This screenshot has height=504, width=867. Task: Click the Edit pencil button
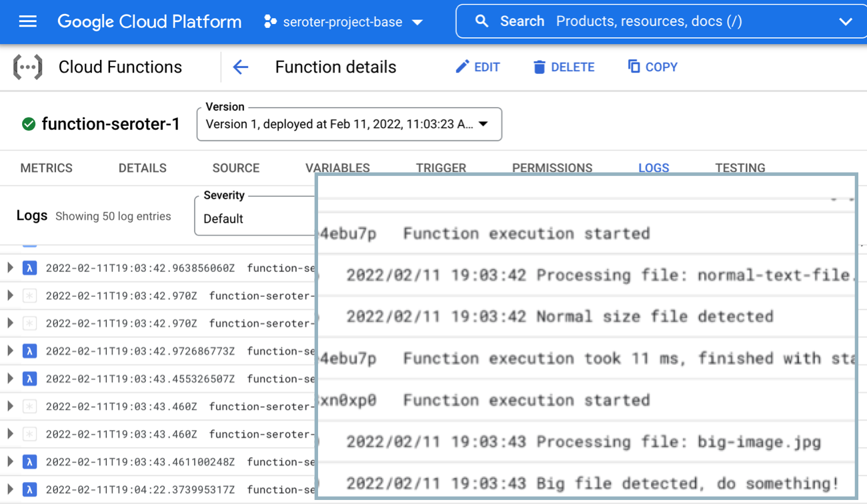478,67
